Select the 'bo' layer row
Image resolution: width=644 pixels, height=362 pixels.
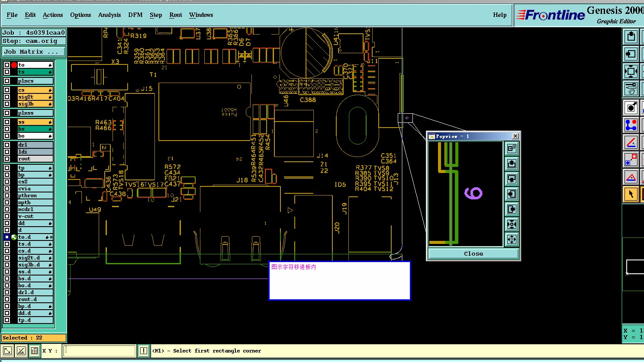pos(35,136)
